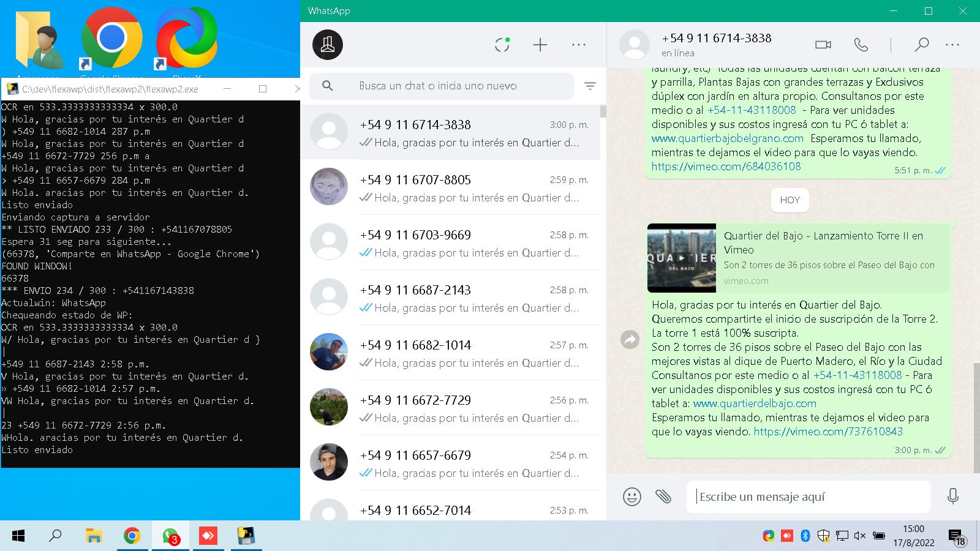Screen dimensions: 980x551
Task: Open chat +54 9 11 6714-3838
Action: (x=450, y=132)
